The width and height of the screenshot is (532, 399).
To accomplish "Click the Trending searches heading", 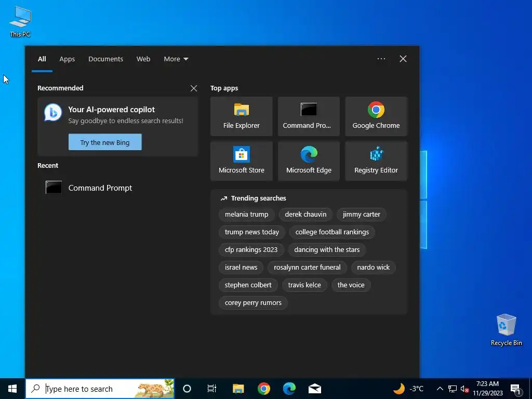I will click(x=258, y=198).
